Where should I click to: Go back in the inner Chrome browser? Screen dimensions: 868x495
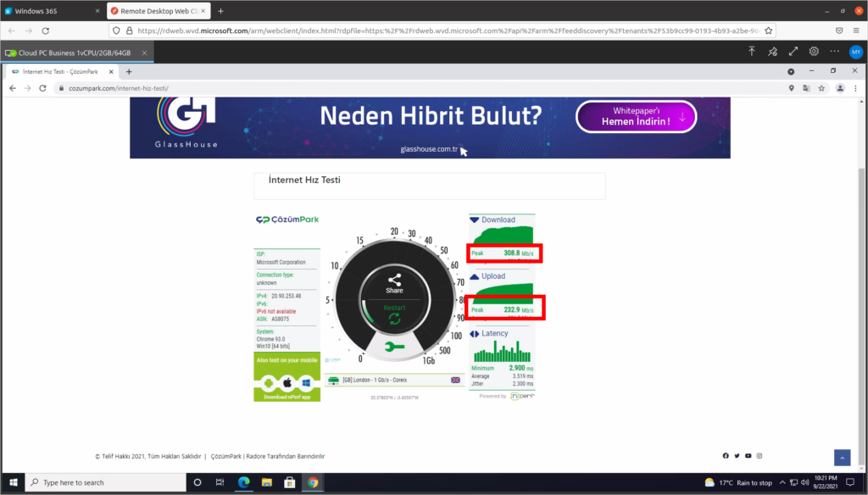[13, 88]
